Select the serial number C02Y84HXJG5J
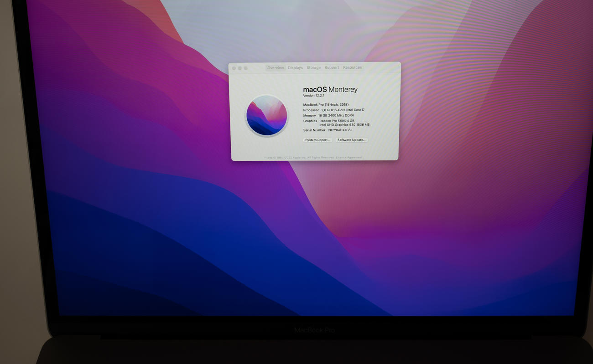This screenshot has height=364, width=593. click(x=340, y=130)
